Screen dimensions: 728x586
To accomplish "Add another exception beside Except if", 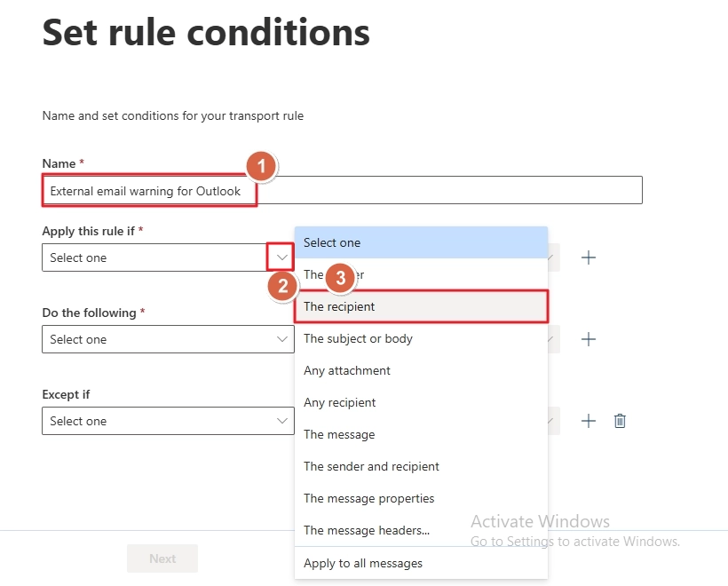I will coord(588,420).
